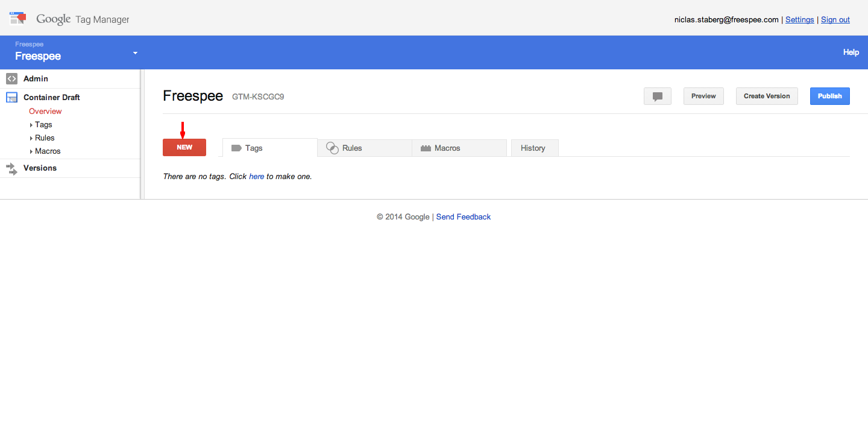Open the Help link in blue bar
The height and width of the screenshot is (433, 868).
851,52
